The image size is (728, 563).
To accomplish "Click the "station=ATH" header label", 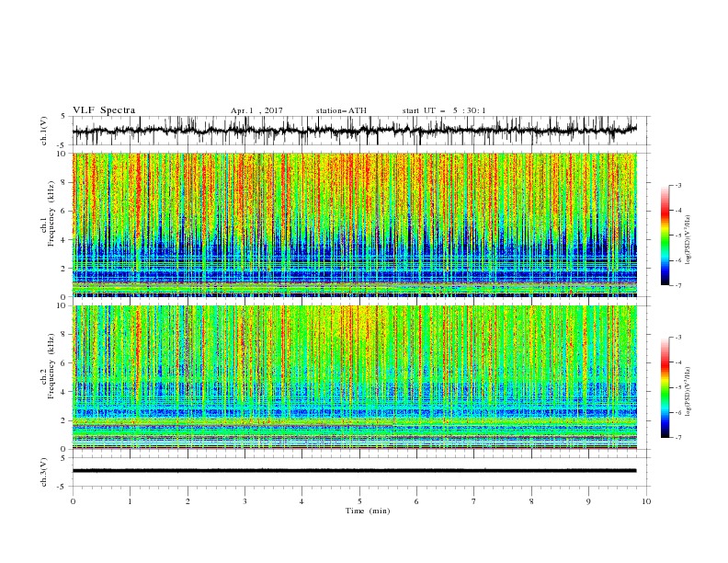I will pyautogui.click(x=341, y=110).
